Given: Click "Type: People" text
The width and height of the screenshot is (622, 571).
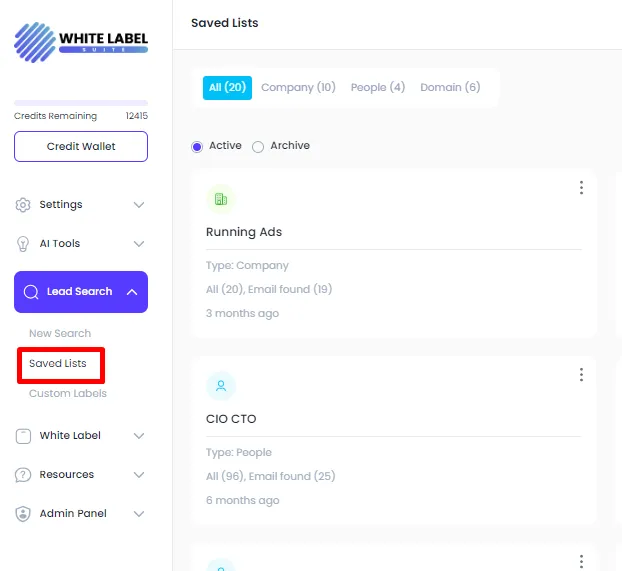Looking at the screenshot, I should [x=239, y=453].
